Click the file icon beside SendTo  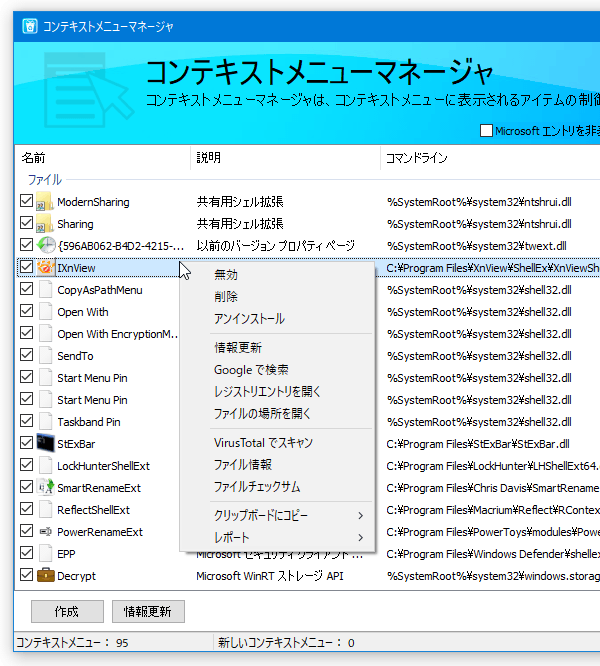pyautogui.click(x=45, y=356)
